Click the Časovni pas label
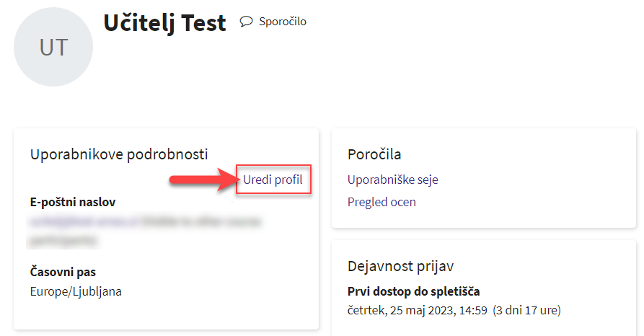 tap(63, 273)
